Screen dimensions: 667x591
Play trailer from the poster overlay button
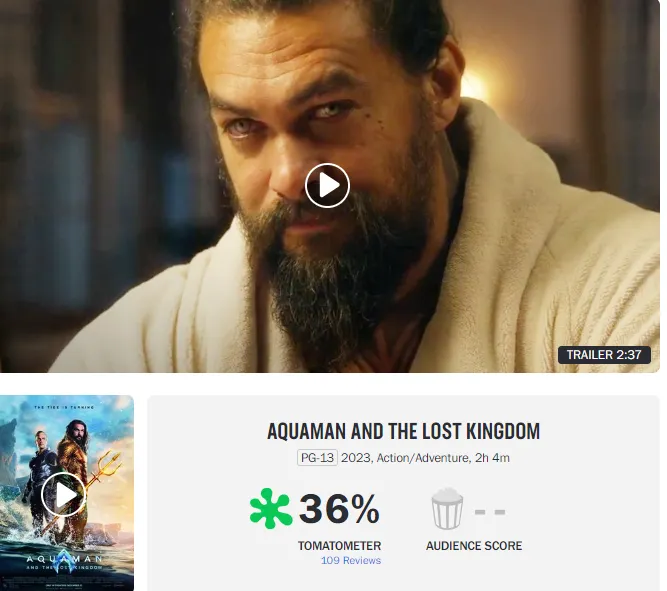pos(63,494)
